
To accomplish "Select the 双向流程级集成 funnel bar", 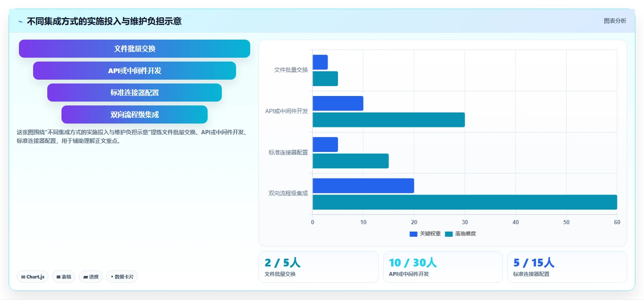I will click(135, 114).
